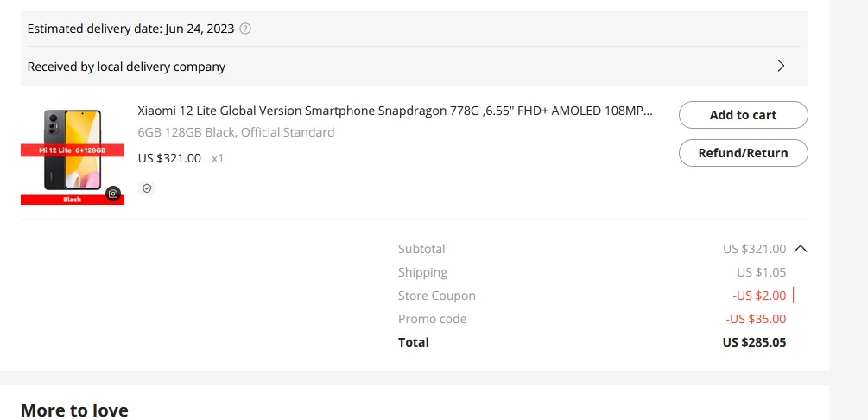
Task: Click the US $321.00 item price
Action: [x=169, y=158]
